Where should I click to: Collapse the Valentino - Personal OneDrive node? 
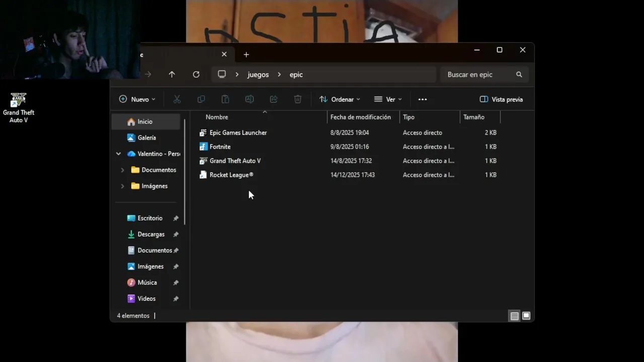coord(118,154)
